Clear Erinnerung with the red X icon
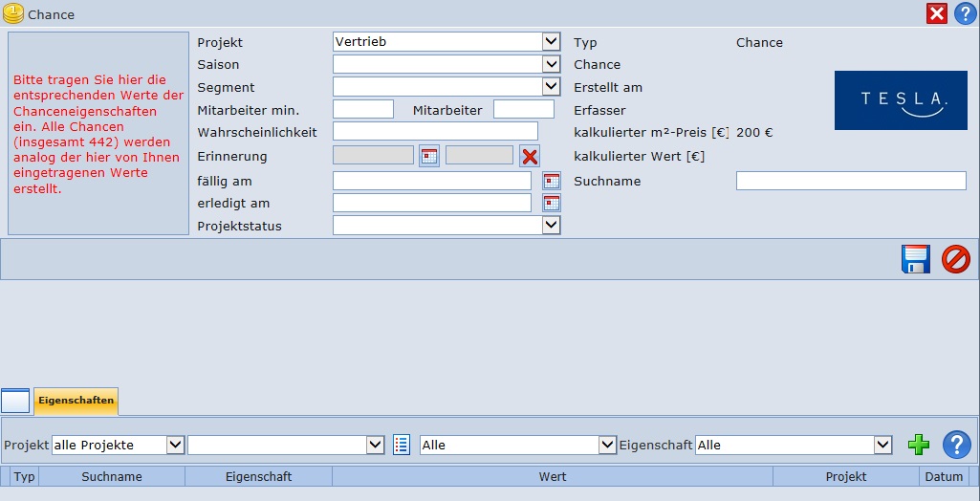Screen dimensions: 980x501 coord(530,156)
